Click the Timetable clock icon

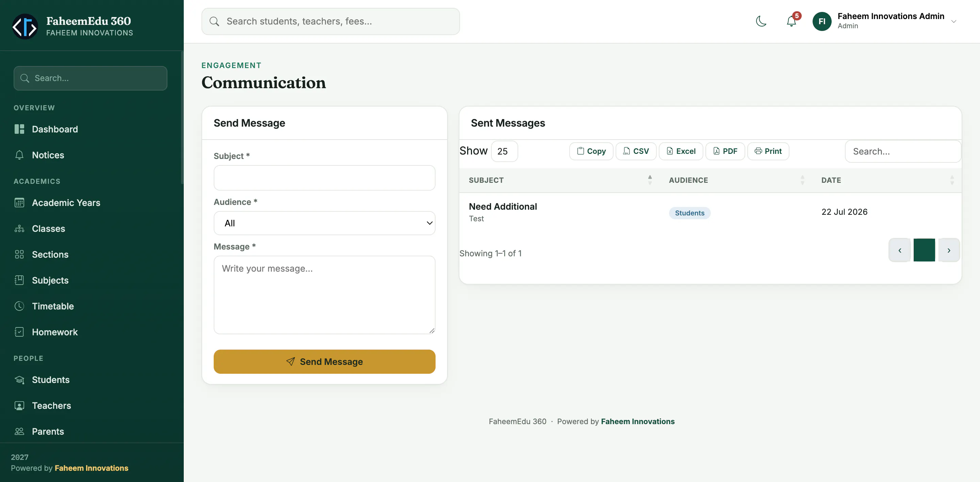(19, 306)
